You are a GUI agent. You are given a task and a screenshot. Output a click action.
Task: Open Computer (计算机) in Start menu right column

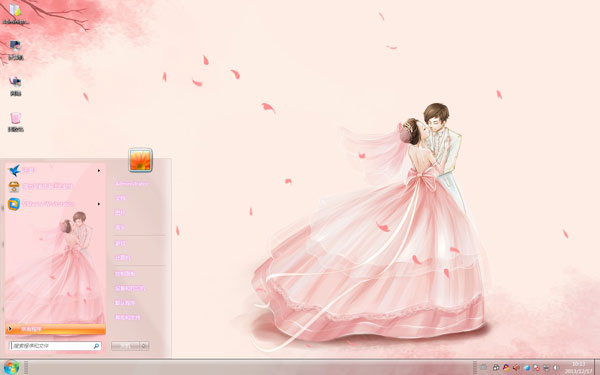[x=122, y=258]
